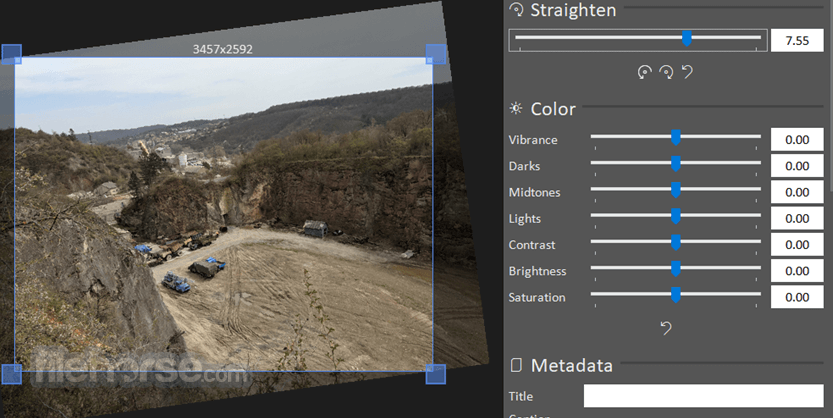Rotate image clockwise under Straighten

click(666, 72)
